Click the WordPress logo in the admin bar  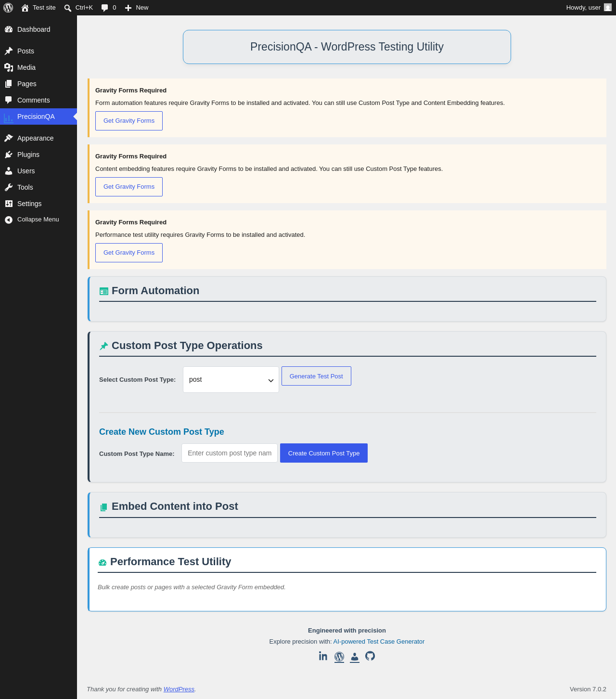pyautogui.click(x=8, y=8)
